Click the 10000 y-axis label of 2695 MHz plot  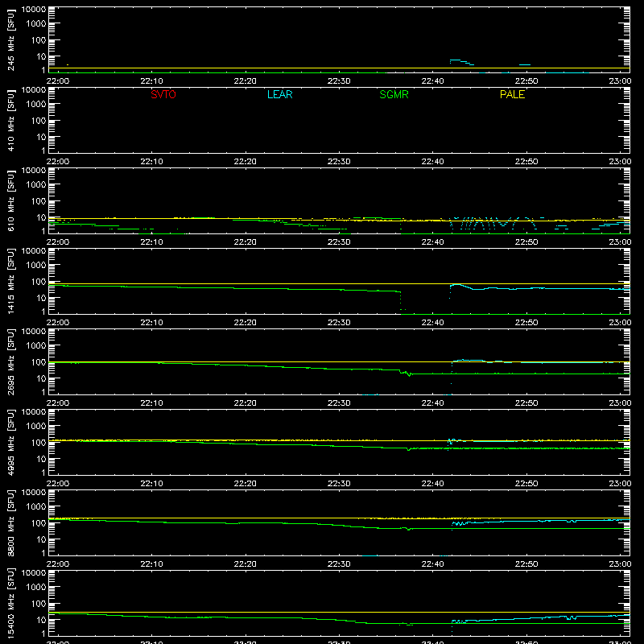point(34,332)
